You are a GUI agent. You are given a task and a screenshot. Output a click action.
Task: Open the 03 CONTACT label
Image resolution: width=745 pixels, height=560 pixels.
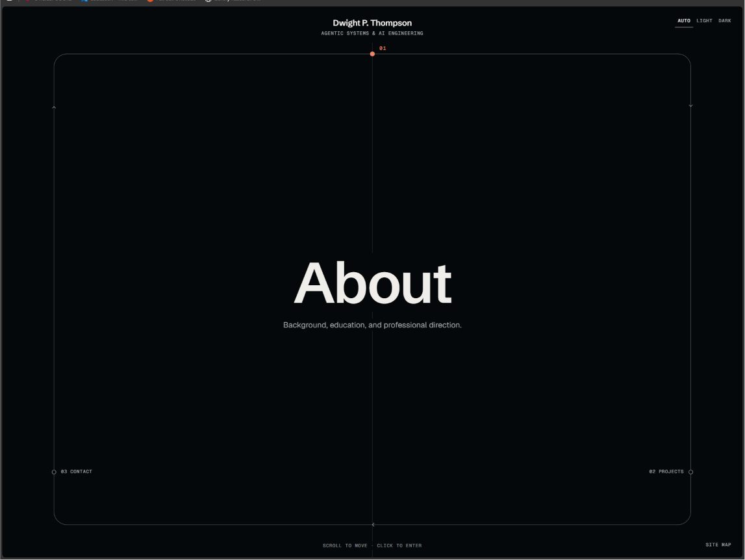tap(77, 472)
